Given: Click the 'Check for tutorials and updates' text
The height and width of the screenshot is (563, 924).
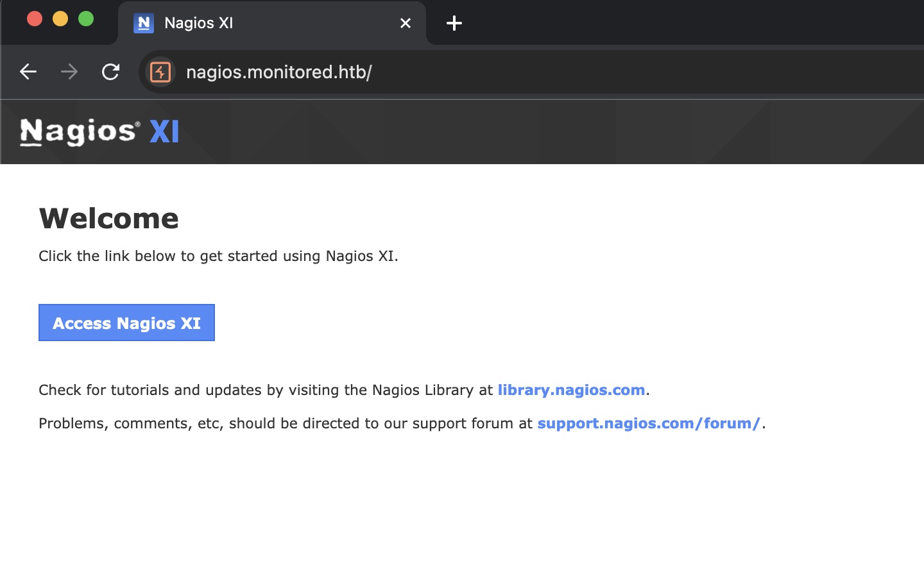Looking at the screenshot, I should point(151,390).
